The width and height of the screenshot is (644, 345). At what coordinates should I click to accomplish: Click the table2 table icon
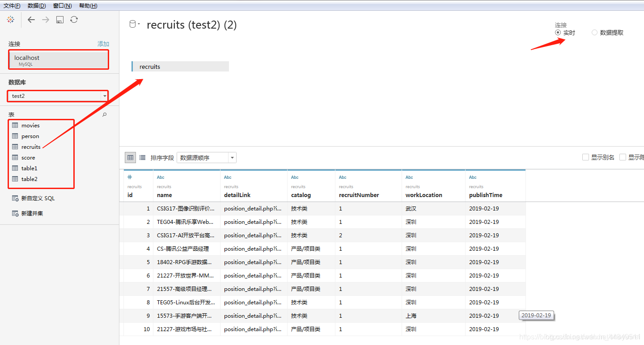click(15, 179)
